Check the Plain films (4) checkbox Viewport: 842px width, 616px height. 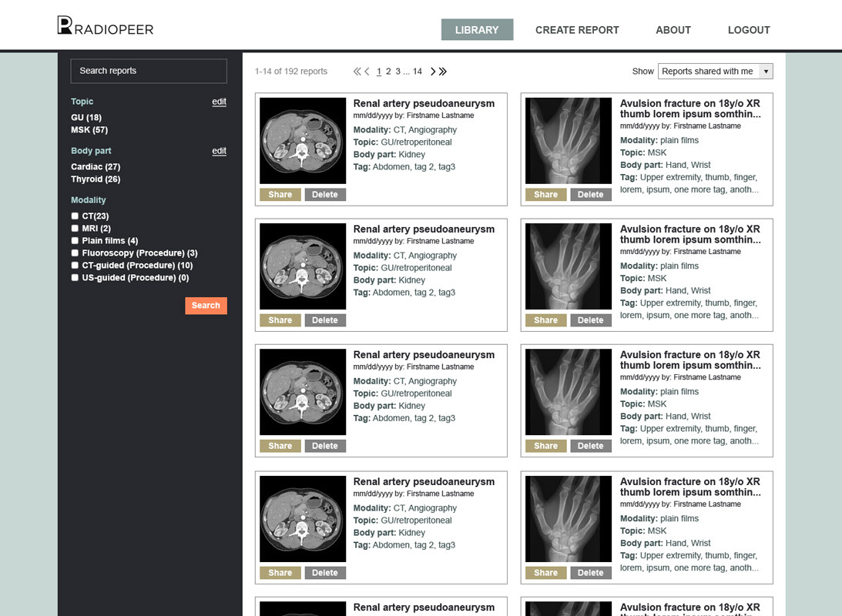(75, 240)
